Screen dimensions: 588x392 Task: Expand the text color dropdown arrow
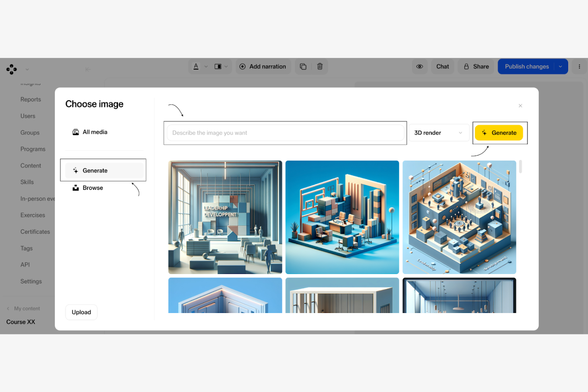pos(206,67)
